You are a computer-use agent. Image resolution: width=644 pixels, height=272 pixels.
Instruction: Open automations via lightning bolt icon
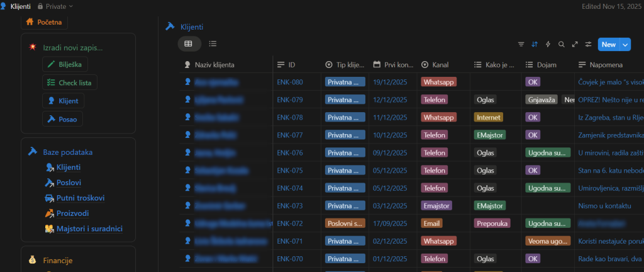(548, 44)
